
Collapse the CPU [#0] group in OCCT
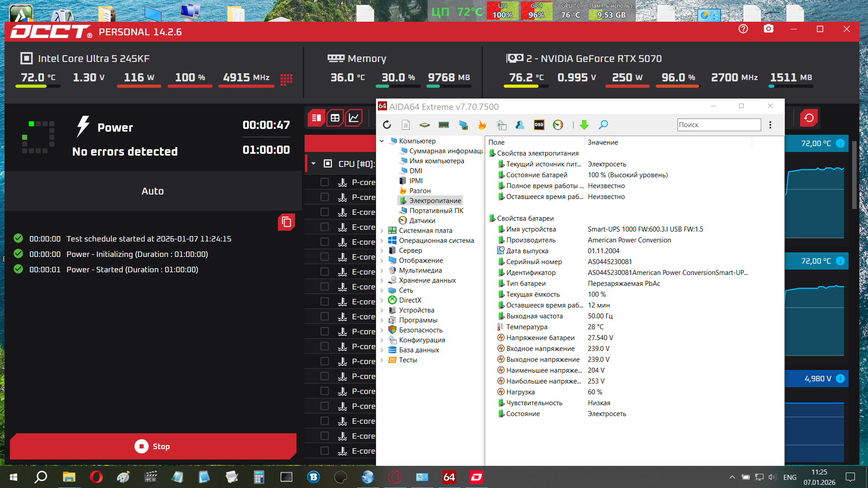click(x=313, y=164)
